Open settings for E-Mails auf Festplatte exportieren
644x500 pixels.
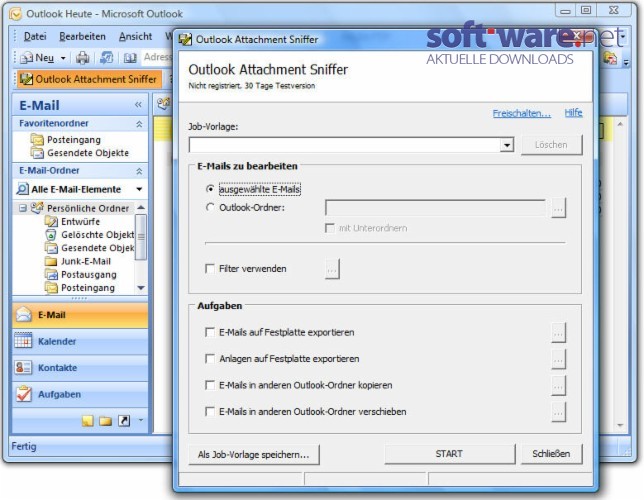(558, 332)
